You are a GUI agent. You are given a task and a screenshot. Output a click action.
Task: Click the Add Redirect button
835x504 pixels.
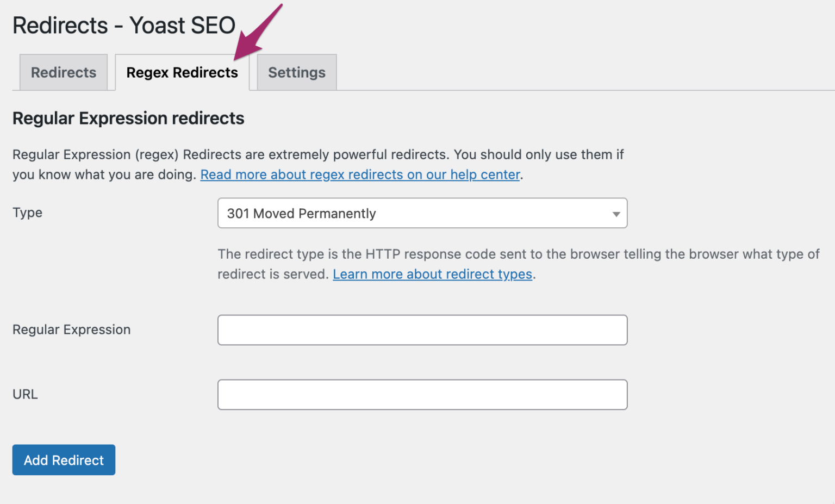(x=64, y=459)
